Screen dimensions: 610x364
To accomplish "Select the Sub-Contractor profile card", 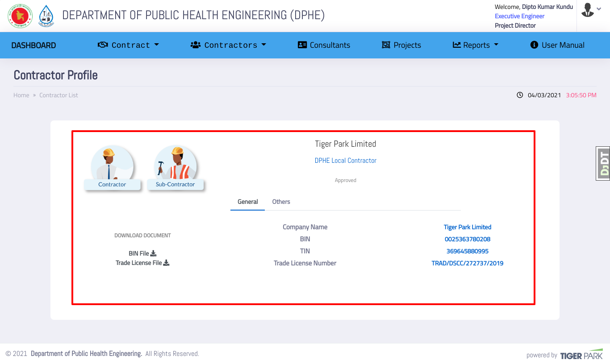I will coord(175,167).
